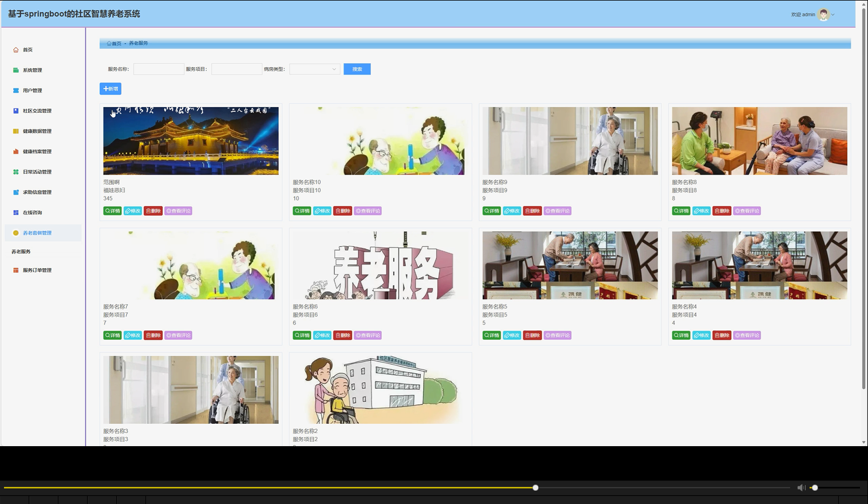Click 删除 button for 服务名称4
Screen dimensions: 868x504
click(722, 336)
